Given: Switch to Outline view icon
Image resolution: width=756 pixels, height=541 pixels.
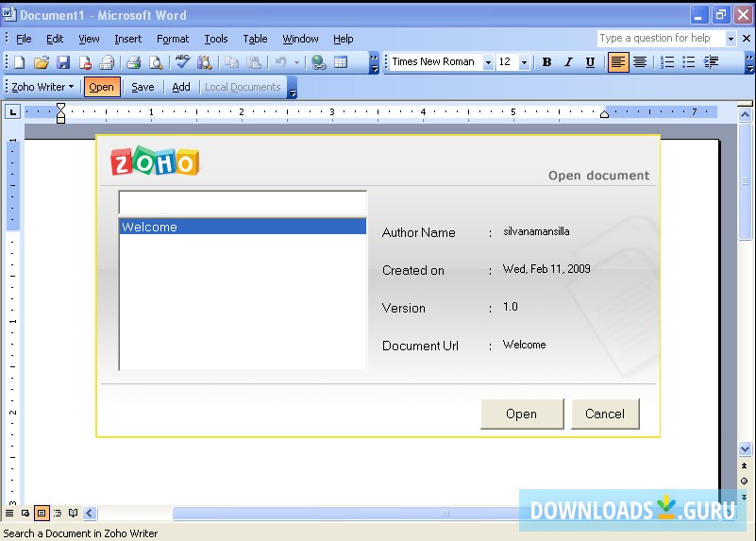Looking at the screenshot, I should (x=58, y=513).
